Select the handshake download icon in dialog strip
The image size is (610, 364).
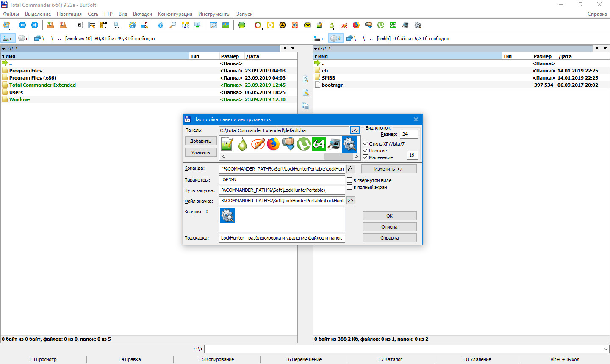click(x=288, y=144)
